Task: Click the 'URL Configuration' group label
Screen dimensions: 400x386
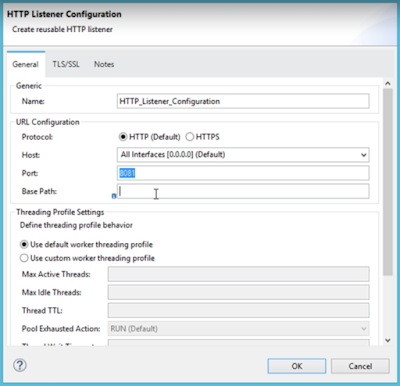Action: click(x=48, y=122)
